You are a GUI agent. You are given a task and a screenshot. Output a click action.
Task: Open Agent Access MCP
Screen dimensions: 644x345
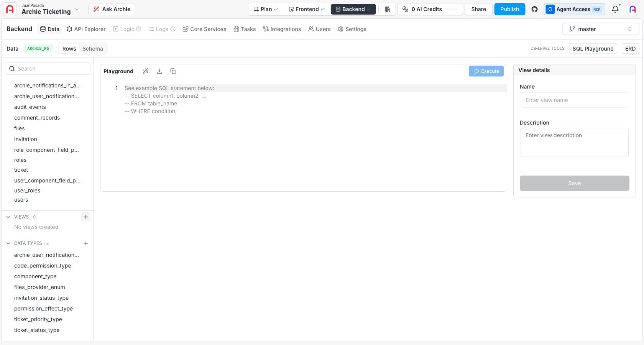point(574,9)
